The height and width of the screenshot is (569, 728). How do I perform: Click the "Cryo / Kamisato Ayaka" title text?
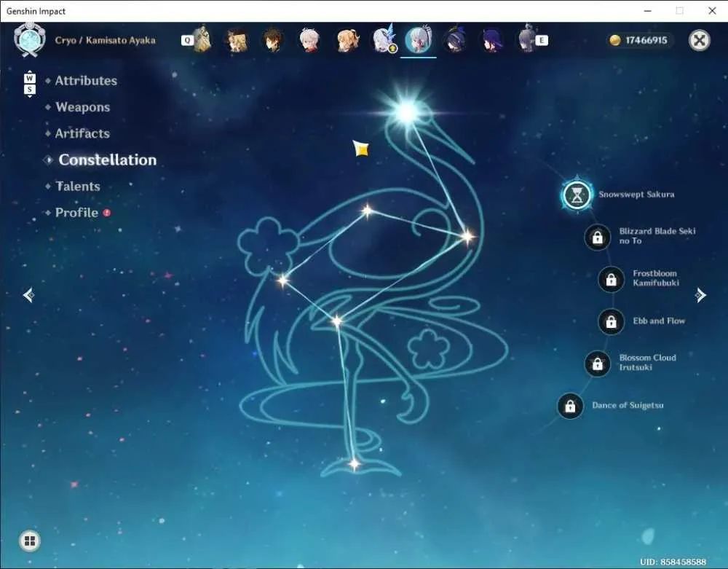[105, 40]
